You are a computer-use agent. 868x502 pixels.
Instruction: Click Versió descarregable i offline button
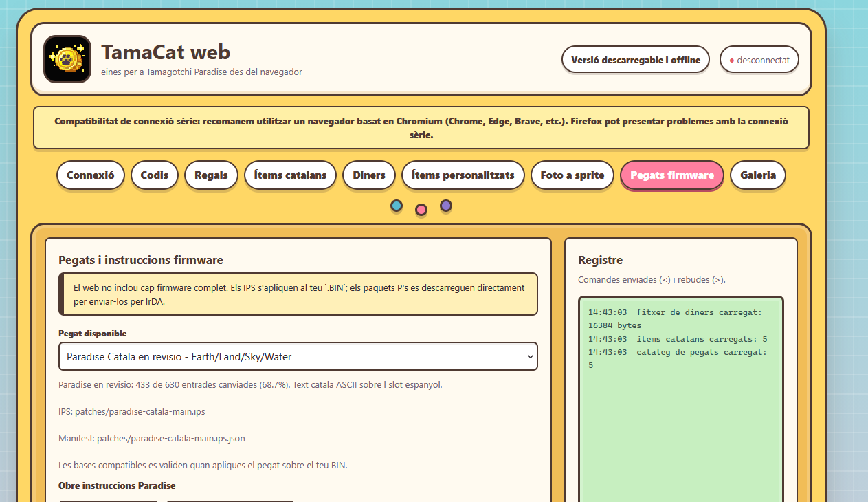coord(636,60)
